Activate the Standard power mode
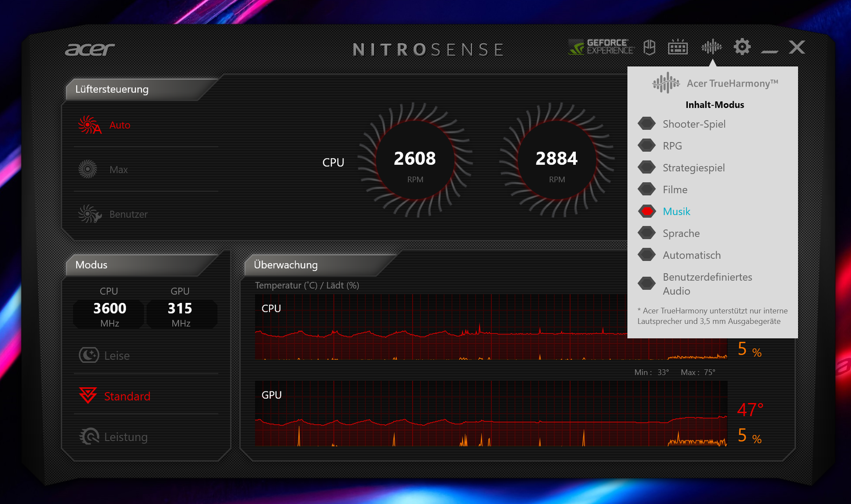Image resolution: width=851 pixels, height=504 pixels. pyautogui.click(x=126, y=396)
